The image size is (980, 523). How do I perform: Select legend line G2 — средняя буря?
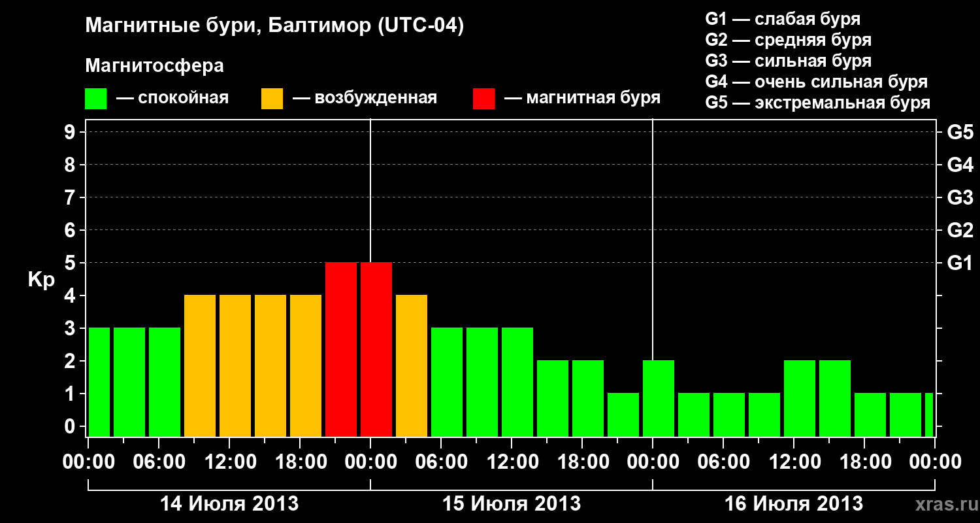point(789,40)
